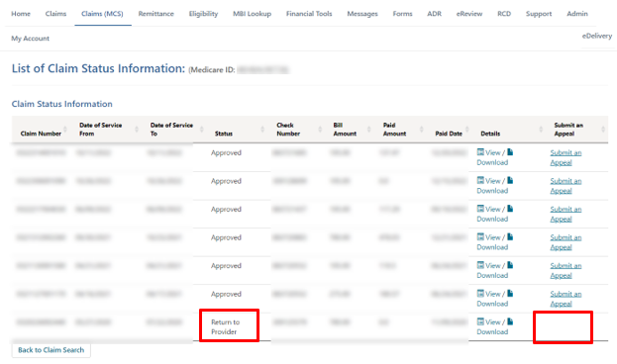Open the Home menu

click(21, 14)
